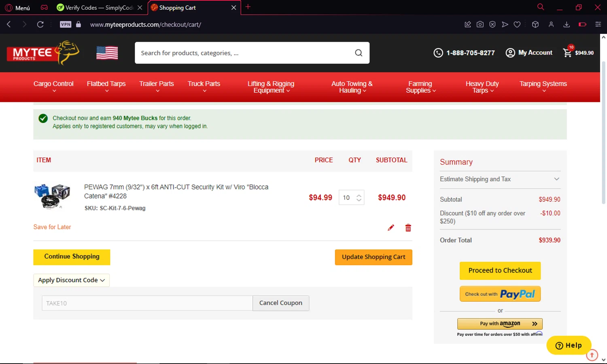Expand the Truck Parts menu

click(x=204, y=87)
